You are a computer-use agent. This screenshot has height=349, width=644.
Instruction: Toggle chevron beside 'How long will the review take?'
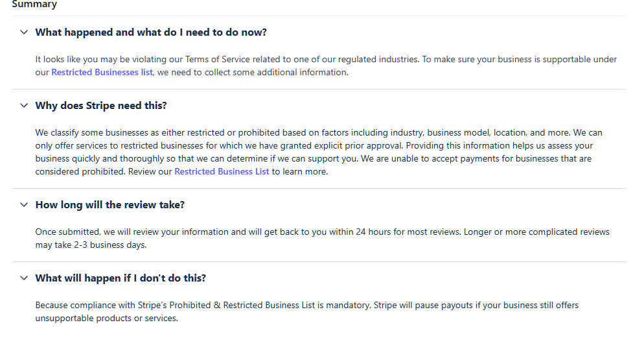[24, 204]
